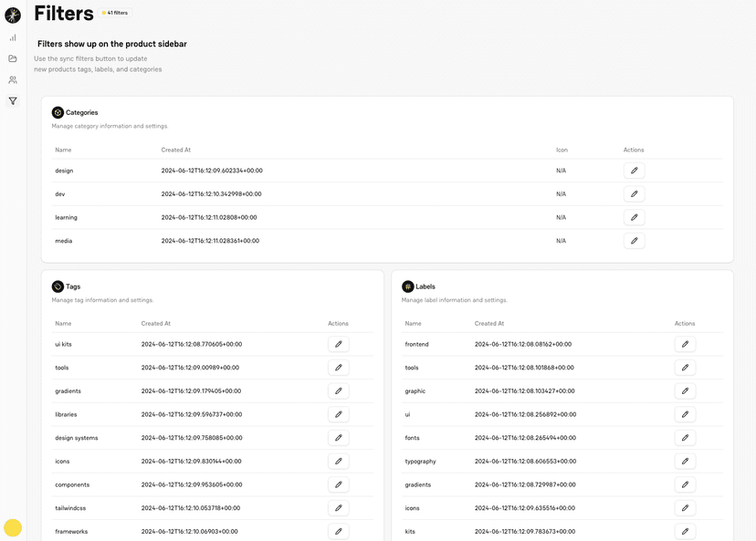The height and width of the screenshot is (541, 756).
Task: Select the frontend label name
Action: 416,345
